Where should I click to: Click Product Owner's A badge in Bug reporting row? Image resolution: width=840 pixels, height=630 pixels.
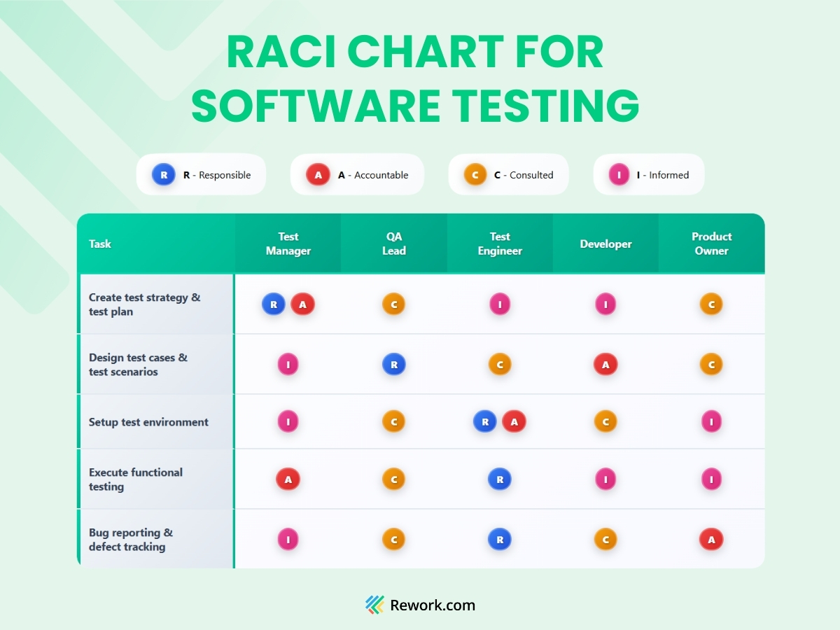711,540
